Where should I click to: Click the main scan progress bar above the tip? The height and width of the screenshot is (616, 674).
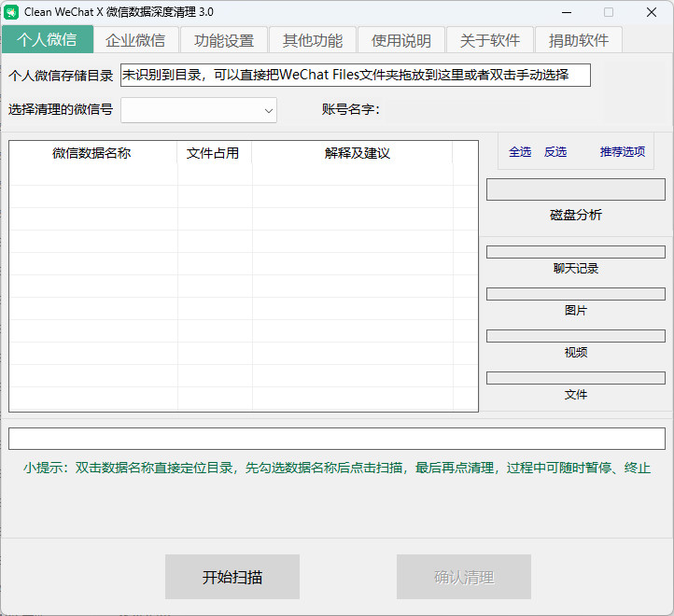337,439
